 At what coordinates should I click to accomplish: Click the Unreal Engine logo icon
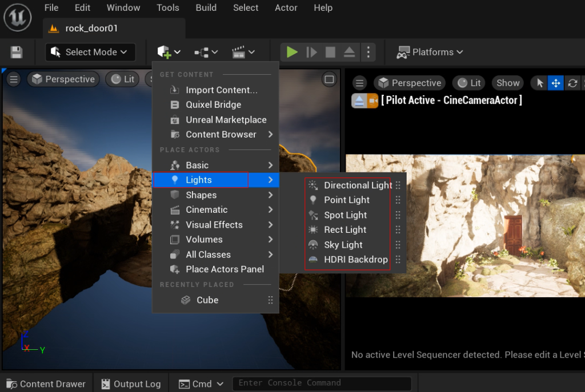tap(18, 17)
